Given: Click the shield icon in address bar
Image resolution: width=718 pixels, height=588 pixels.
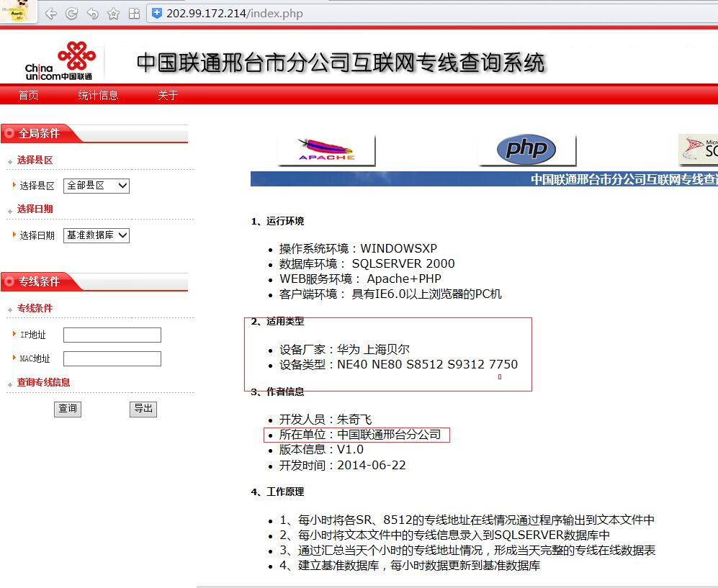Looking at the screenshot, I should [156, 13].
